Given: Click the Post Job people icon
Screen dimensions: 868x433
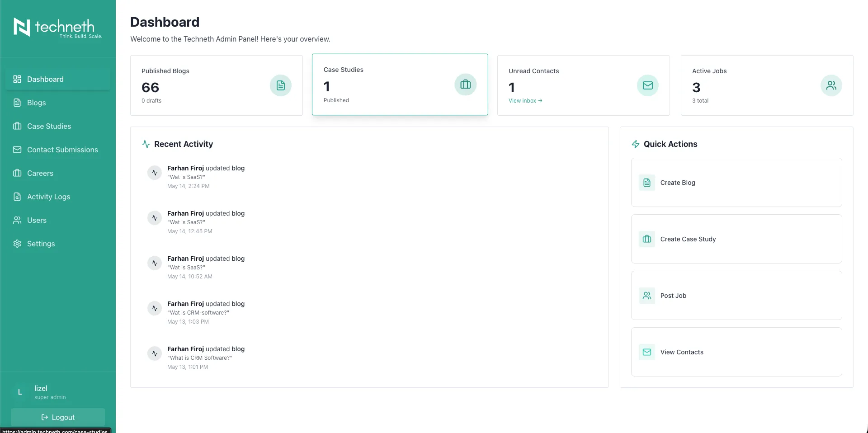Looking at the screenshot, I should [647, 296].
